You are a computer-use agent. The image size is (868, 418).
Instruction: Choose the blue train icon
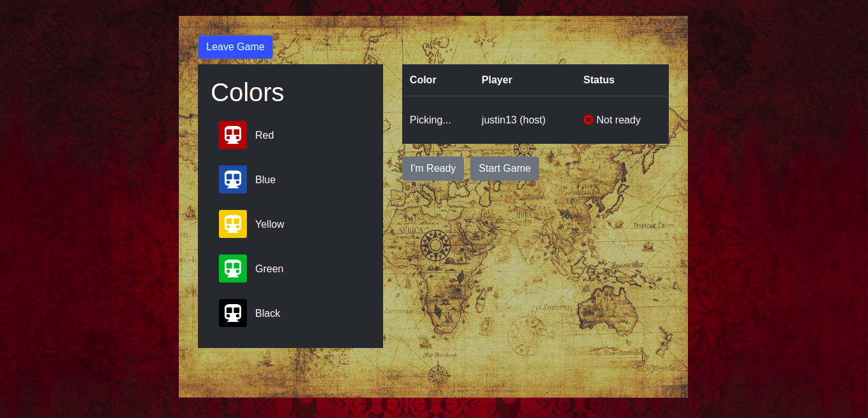tap(233, 179)
